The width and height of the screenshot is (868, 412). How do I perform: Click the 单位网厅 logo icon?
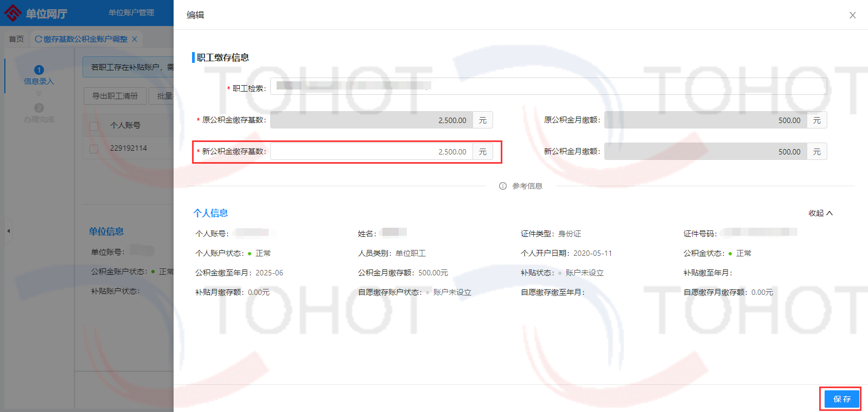13,13
